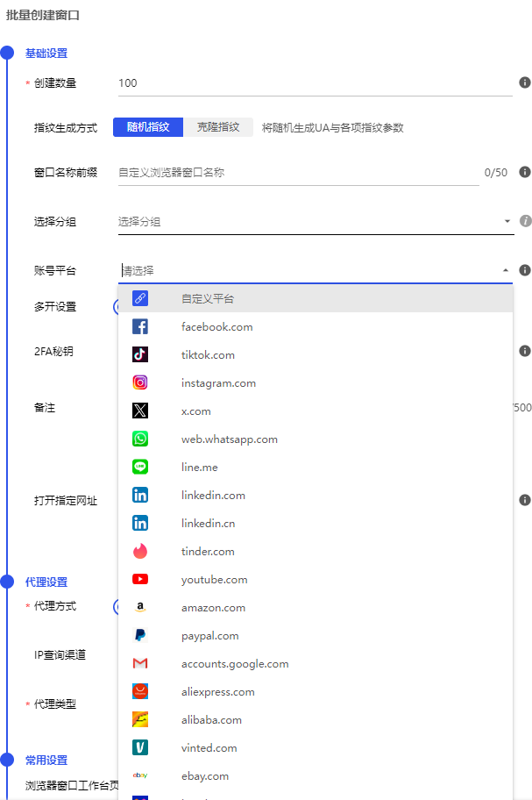Screen dimensions: 532x800
Task: Click the LinkedIn icon beside linkedin.com
Action: (x=140, y=495)
